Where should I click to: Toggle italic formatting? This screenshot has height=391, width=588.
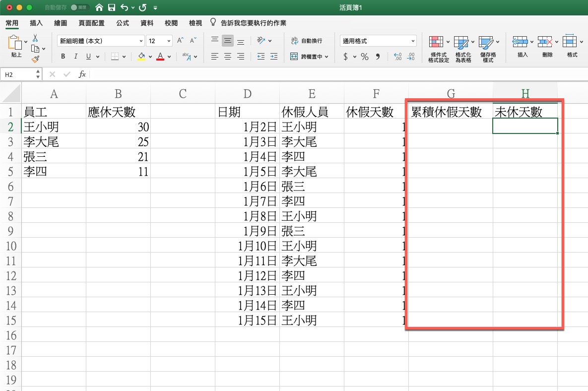76,57
